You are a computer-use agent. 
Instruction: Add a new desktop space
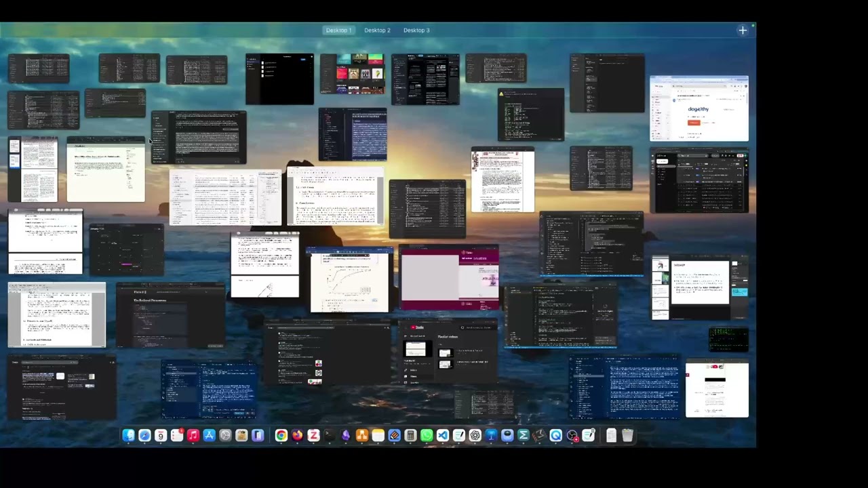coord(743,30)
